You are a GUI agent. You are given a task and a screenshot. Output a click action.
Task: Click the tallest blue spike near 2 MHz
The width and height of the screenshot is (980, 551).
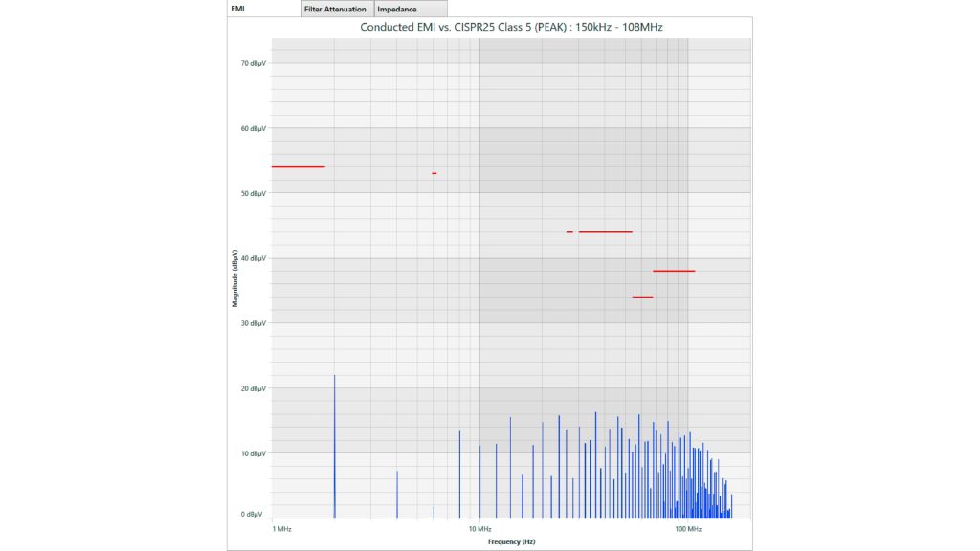(x=334, y=440)
